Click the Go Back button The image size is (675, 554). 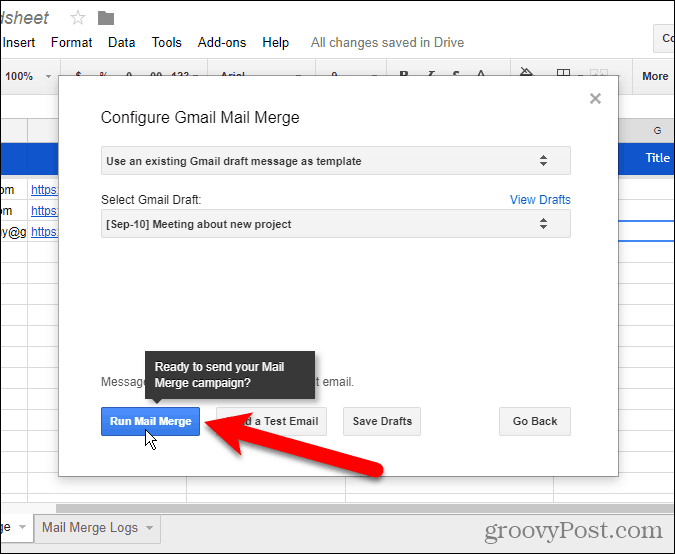[535, 421]
